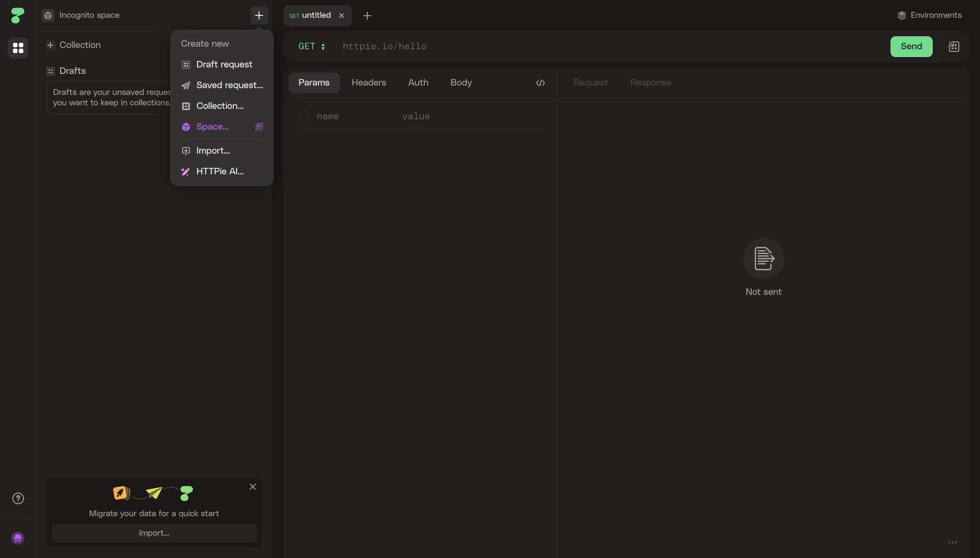Click the rocket icon in the migrate banner
The width and height of the screenshot is (980, 558).
(121, 493)
